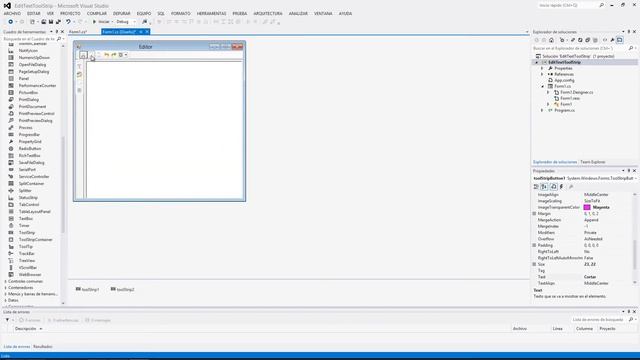Viewport: 640px width, 360px height.
Task: Select ProgressBar in the toolbox
Action: 29,135
